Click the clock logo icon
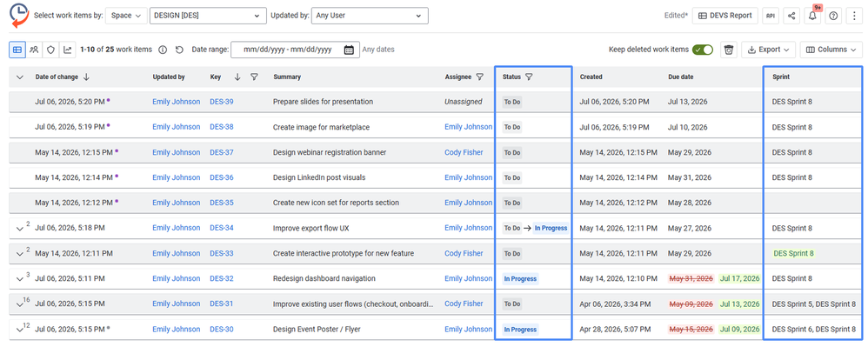The height and width of the screenshot is (347, 868). pyautogui.click(x=19, y=16)
